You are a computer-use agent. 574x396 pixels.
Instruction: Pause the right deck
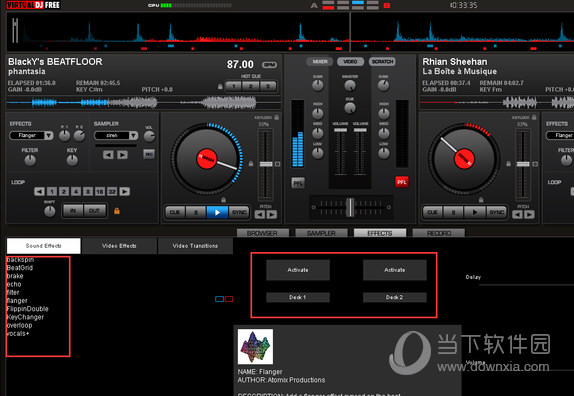(x=454, y=212)
